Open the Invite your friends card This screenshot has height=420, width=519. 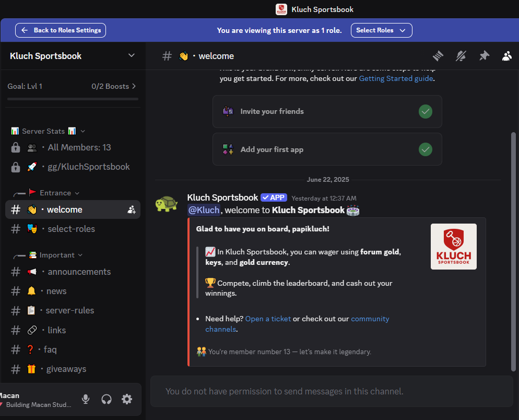(327, 112)
